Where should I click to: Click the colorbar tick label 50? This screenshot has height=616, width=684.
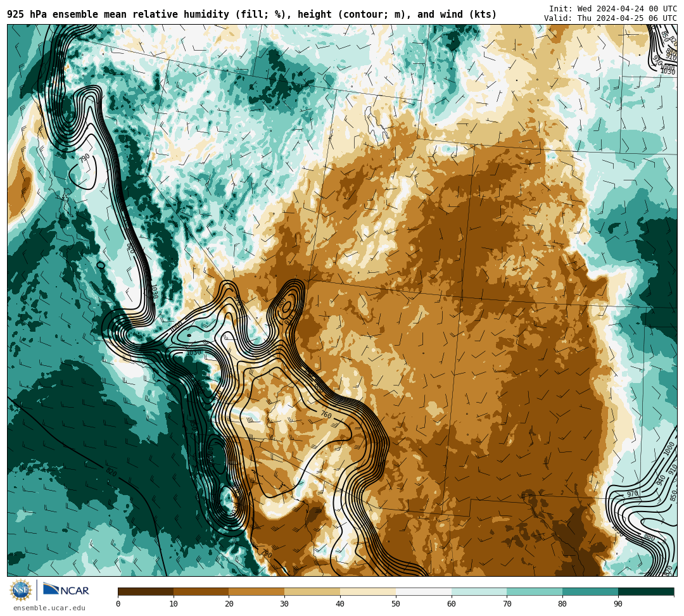point(396,604)
